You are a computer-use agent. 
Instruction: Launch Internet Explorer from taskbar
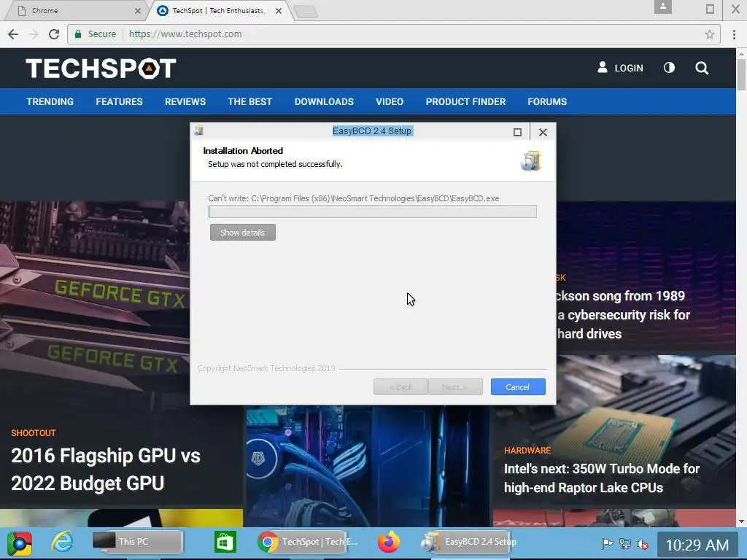point(63,542)
